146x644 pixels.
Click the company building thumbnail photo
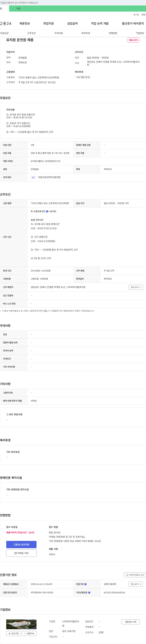click(21, 624)
